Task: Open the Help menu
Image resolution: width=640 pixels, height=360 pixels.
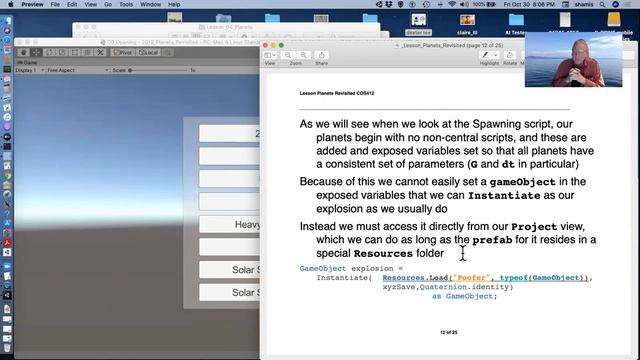Action: 174,4
